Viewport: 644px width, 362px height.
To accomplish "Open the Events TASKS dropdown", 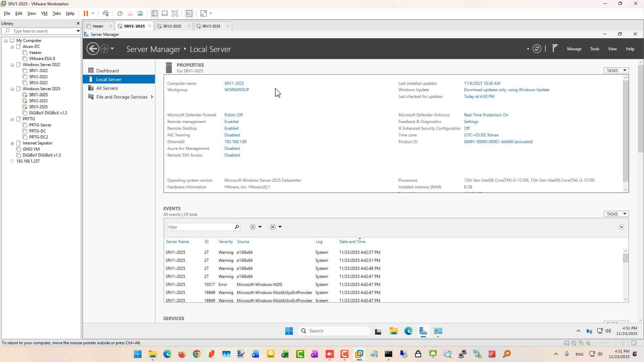I will (x=616, y=214).
